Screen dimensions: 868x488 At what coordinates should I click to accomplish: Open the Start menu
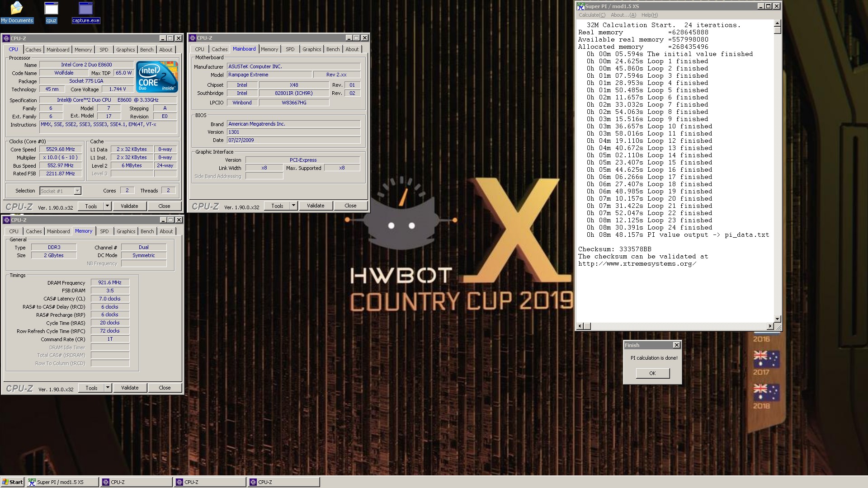tap(12, 482)
